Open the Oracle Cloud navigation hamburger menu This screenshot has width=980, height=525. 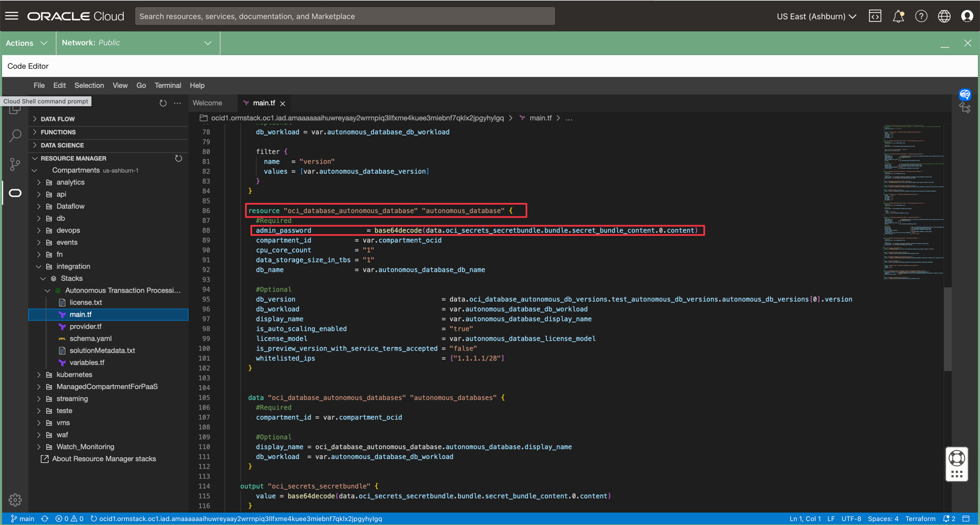click(11, 16)
